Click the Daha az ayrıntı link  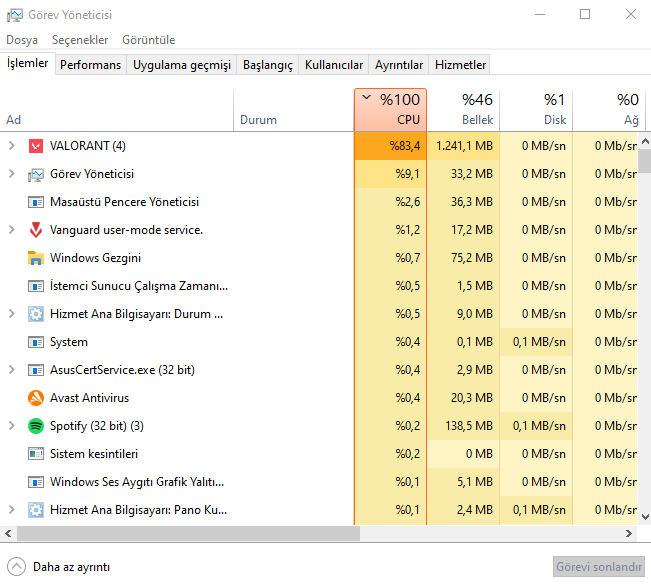click(71, 567)
